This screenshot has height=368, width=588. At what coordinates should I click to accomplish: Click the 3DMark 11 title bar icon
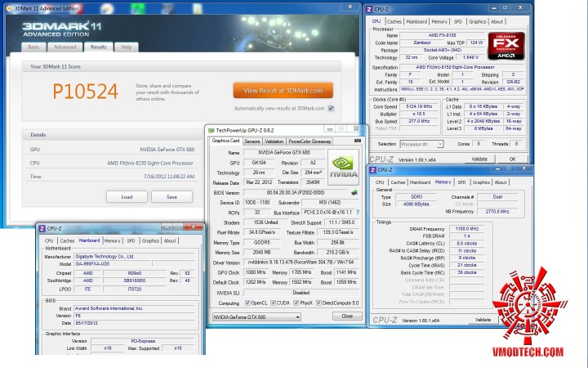[10, 8]
